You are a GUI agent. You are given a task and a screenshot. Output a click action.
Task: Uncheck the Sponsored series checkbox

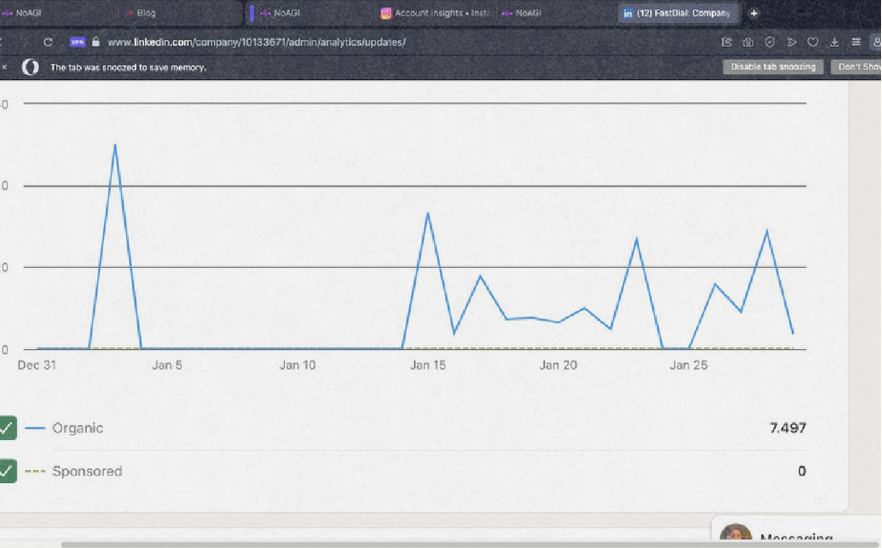click(x=7, y=471)
